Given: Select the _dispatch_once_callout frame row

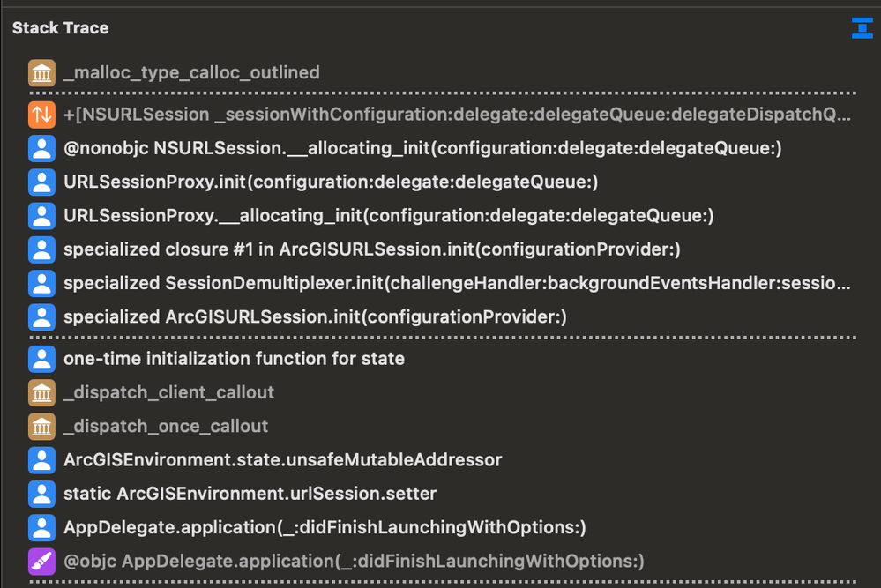Looking at the screenshot, I should click(166, 426).
